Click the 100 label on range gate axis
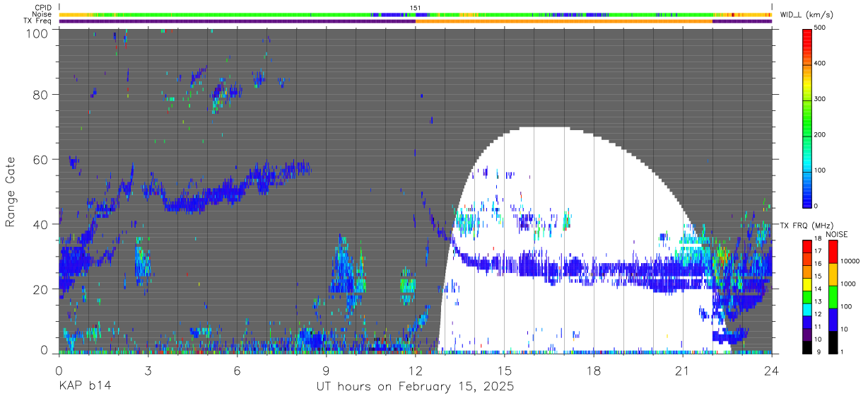868x401 pixels. [x=37, y=33]
